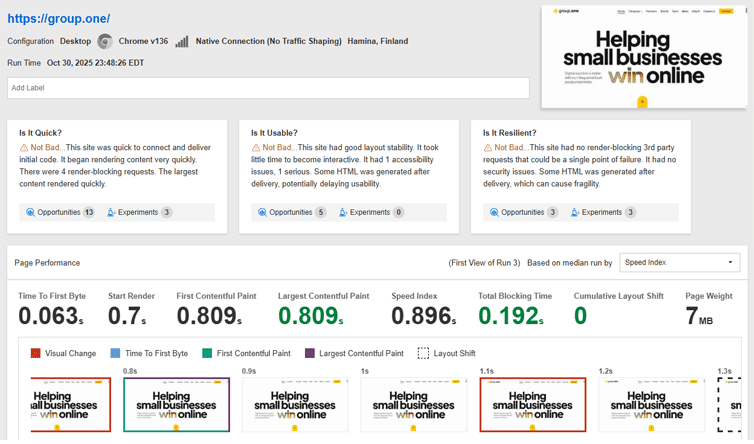754x444 pixels.
Task: Click the dashed Layout Shift legend icon
Action: tap(423, 353)
